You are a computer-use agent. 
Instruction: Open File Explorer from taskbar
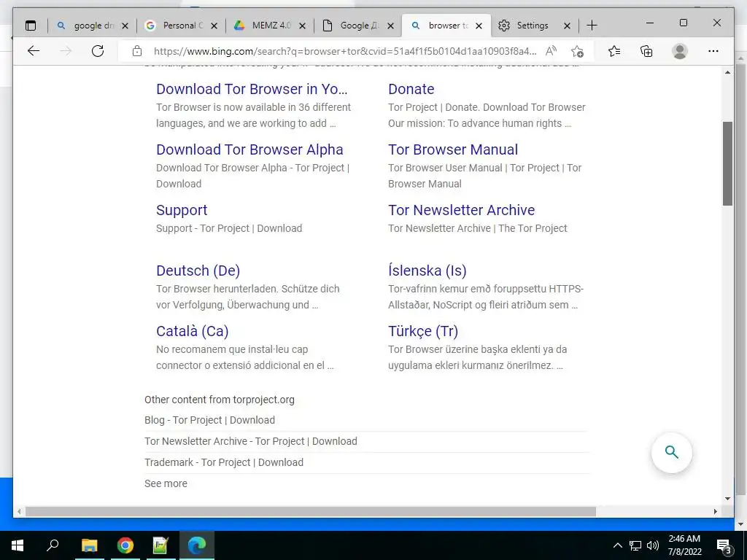pyautogui.click(x=89, y=545)
